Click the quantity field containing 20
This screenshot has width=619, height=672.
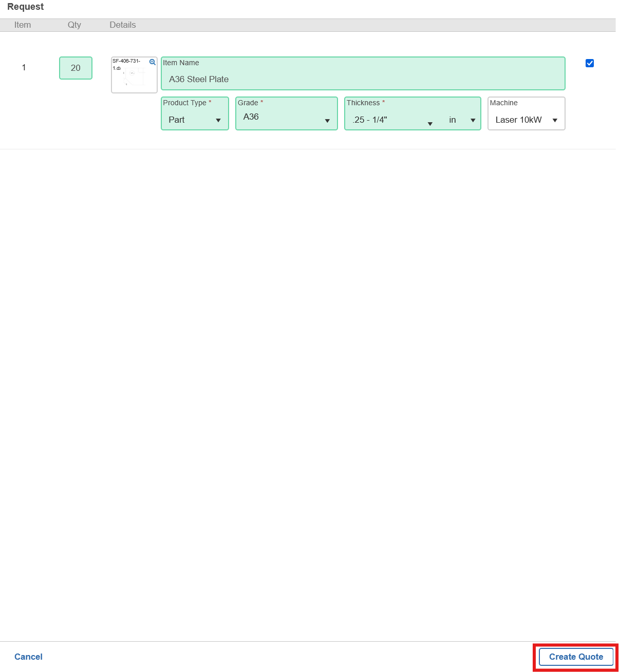click(76, 68)
